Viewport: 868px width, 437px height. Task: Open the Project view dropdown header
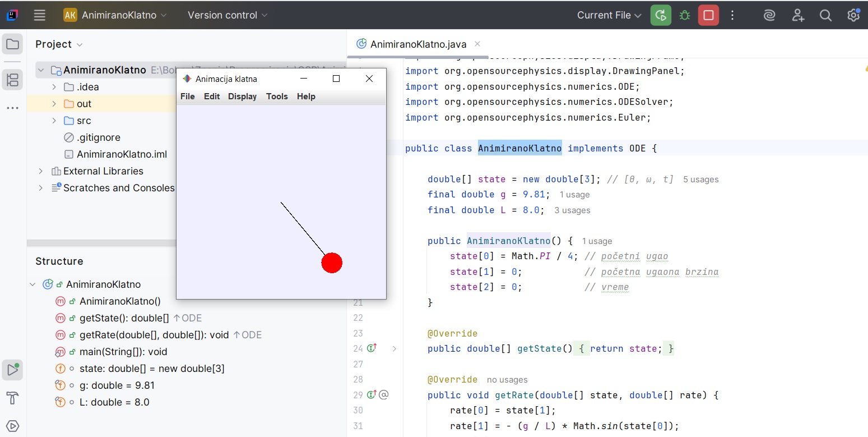[x=59, y=44]
